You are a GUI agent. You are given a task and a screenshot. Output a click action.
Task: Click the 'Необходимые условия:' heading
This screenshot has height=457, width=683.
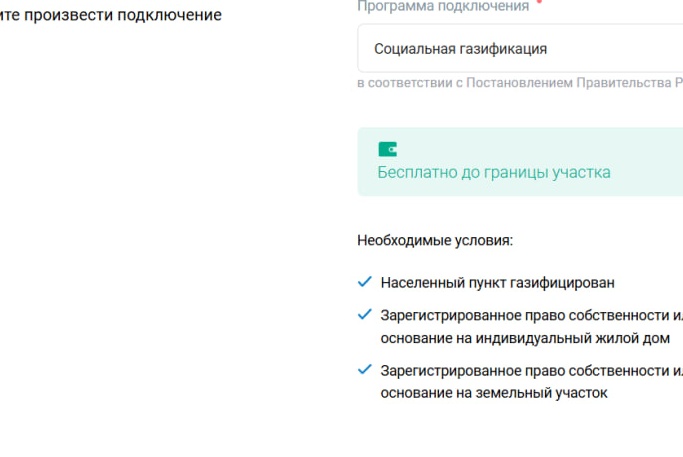click(x=435, y=241)
